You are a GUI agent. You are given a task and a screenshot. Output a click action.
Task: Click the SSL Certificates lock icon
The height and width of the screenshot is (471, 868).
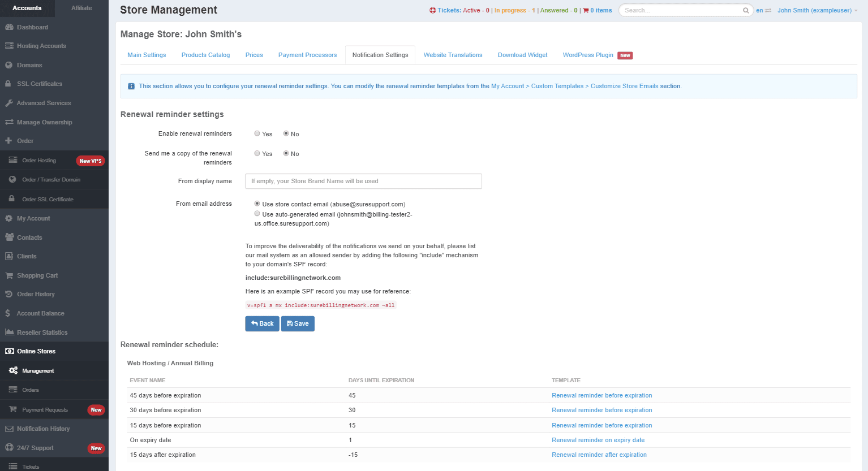8,84
